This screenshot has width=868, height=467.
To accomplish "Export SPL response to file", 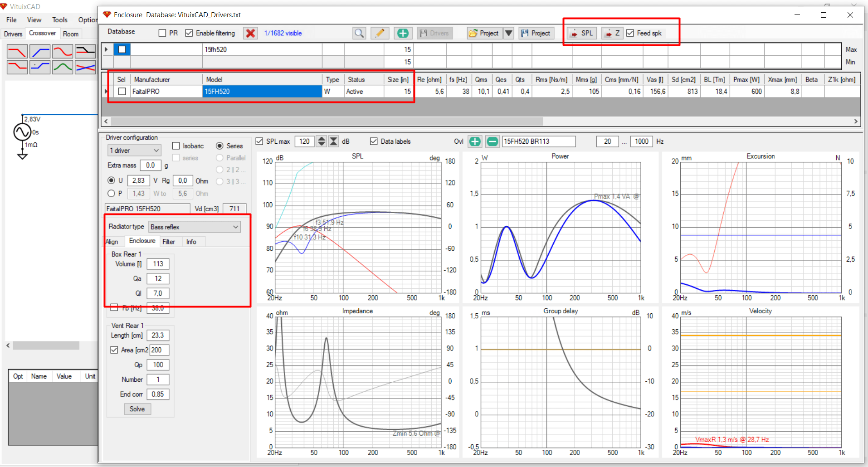I will tap(582, 33).
